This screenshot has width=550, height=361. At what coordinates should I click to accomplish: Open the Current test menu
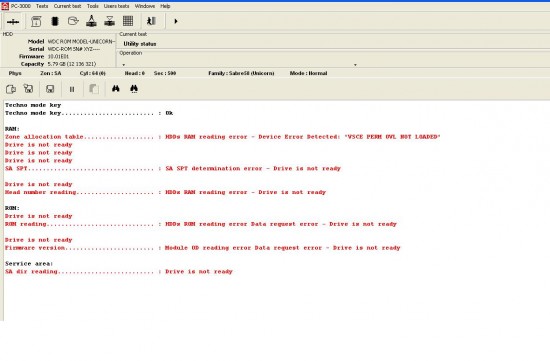(x=67, y=6)
